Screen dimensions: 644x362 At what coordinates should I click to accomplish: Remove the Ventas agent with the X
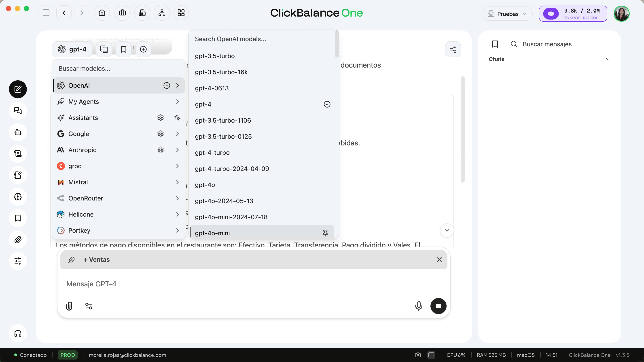pos(439,260)
